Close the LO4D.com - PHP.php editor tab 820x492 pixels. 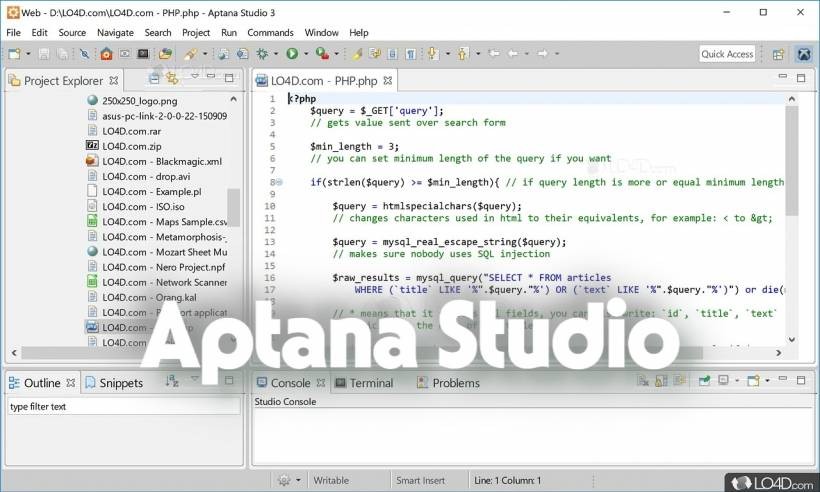(388, 81)
